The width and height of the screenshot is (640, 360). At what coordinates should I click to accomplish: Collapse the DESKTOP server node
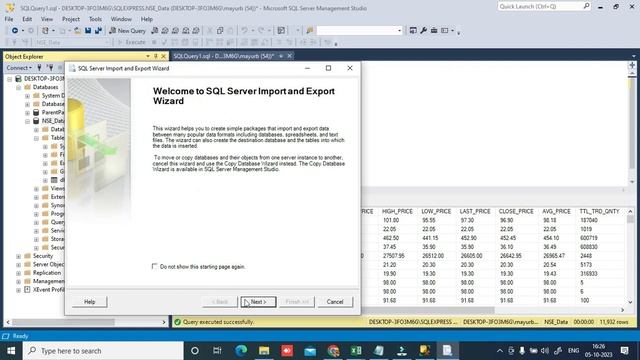pyautogui.click(x=10, y=79)
